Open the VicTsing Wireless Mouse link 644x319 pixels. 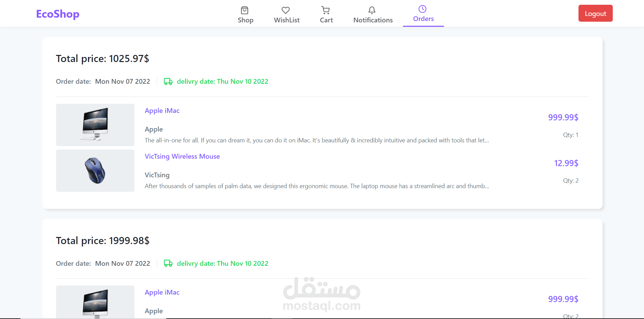[182, 156]
